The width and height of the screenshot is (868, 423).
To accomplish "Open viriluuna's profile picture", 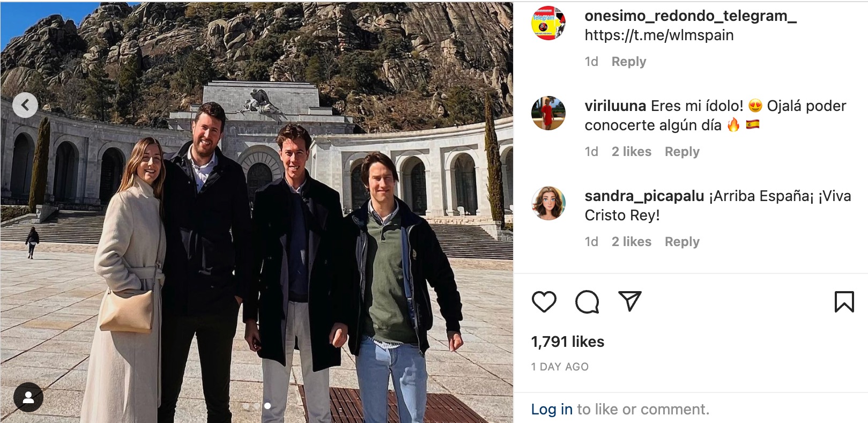I will tap(548, 113).
